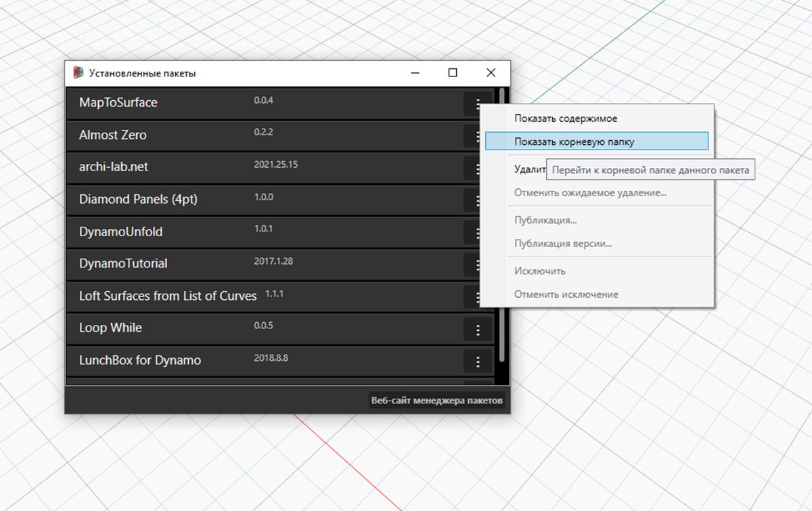Select 'Исключить' from the context menu
This screenshot has height=511, width=812.
(540, 271)
